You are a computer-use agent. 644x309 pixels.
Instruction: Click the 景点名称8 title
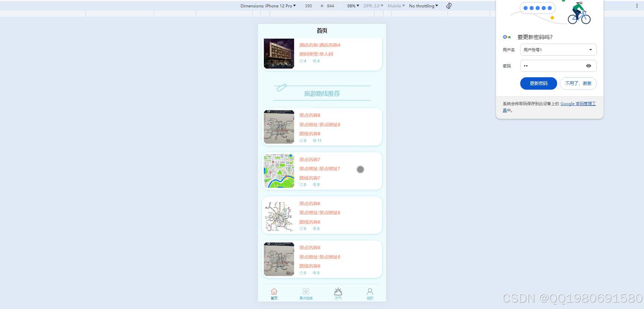[x=310, y=115]
